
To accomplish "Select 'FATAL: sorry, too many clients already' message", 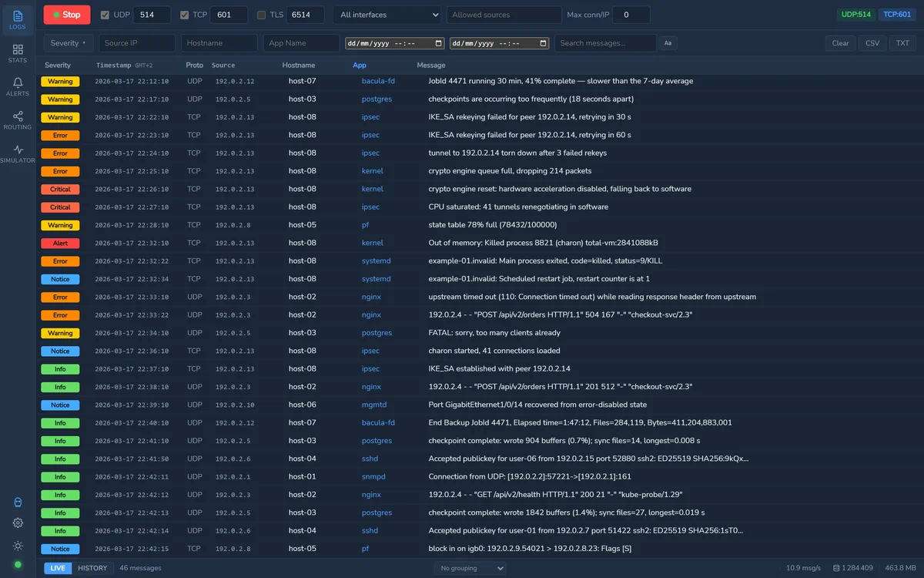I will pos(494,333).
